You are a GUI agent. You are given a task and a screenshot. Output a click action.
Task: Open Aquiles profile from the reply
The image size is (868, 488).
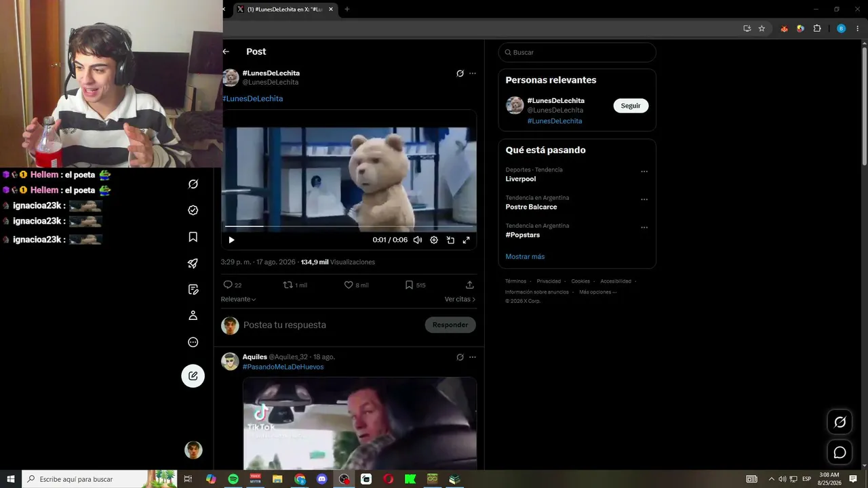point(254,357)
